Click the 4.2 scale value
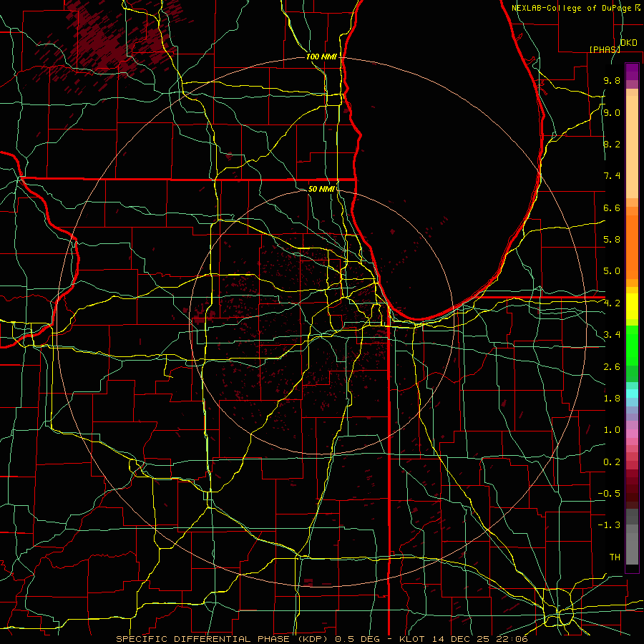Viewport: 644px width, 644px height. point(612,303)
